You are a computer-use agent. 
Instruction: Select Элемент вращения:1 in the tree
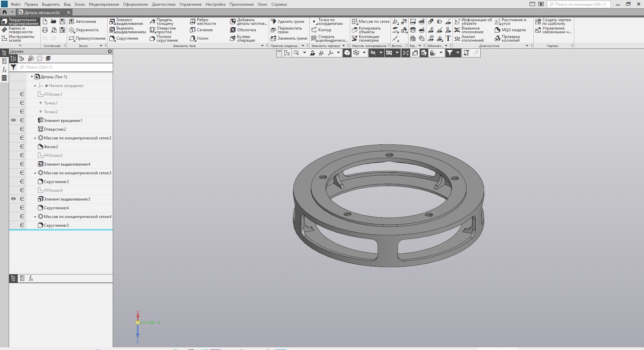click(63, 121)
